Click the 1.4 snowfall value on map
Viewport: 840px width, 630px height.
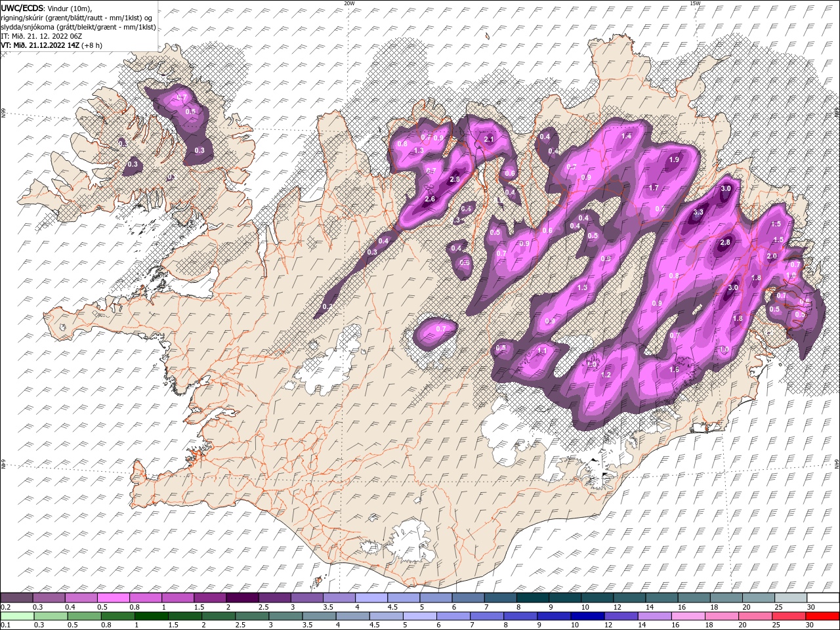626,136
